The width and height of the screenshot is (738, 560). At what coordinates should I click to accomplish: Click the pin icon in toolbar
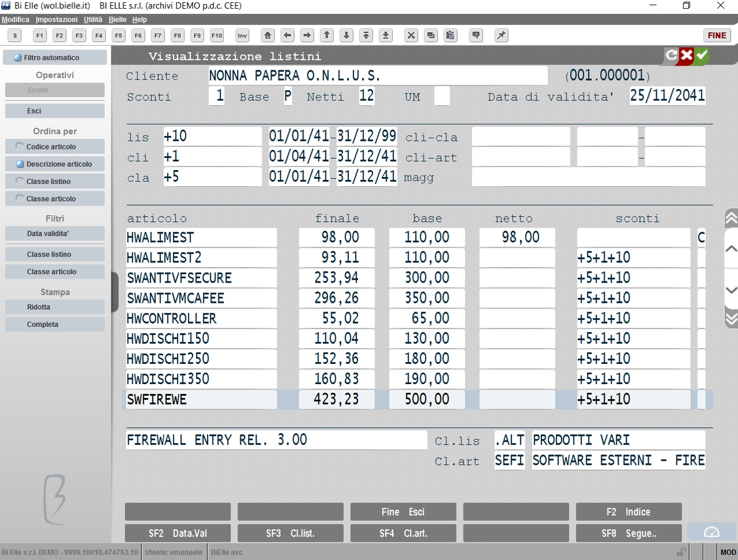pos(502,35)
